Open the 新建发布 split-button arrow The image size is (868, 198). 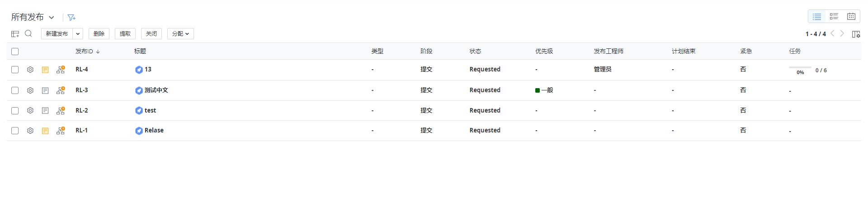(x=78, y=34)
